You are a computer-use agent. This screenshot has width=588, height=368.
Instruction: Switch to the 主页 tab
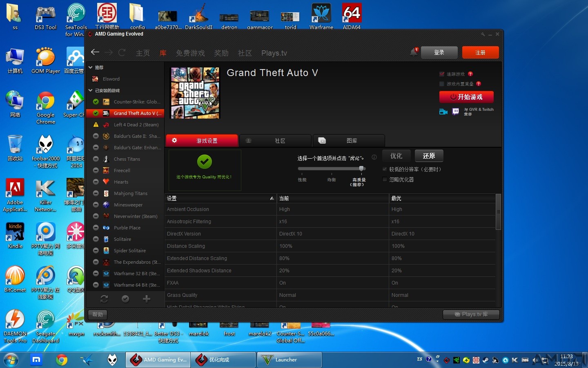pyautogui.click(x=143, y=53)
